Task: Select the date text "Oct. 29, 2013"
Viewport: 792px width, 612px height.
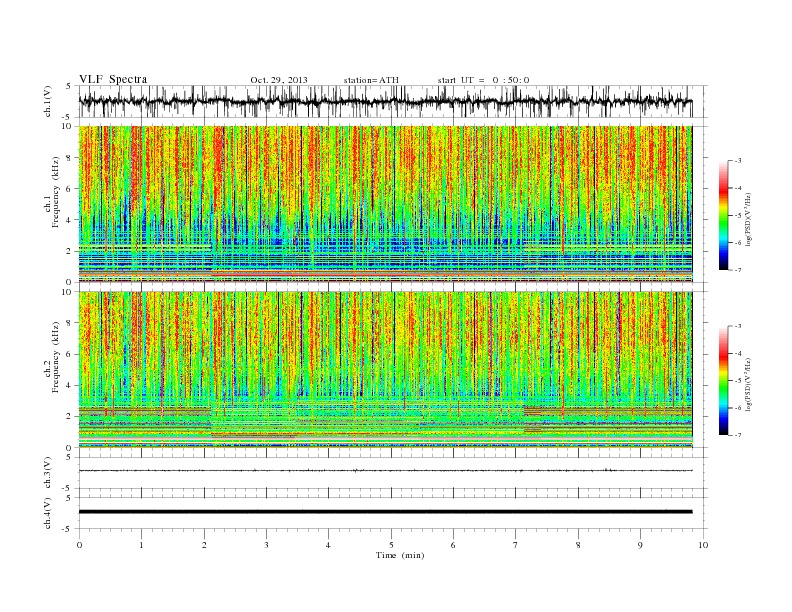Action: 279,80
